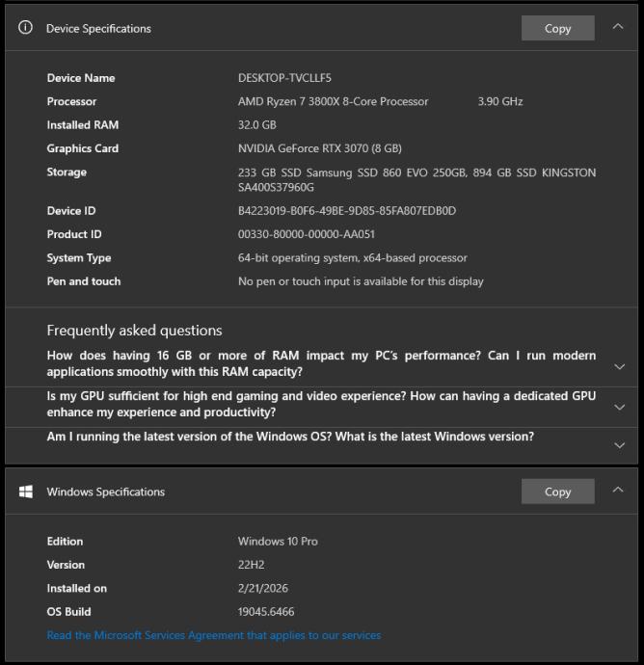Collapse the Device Specifications section chevron
644x665 pixels.
tap(618, 27)
